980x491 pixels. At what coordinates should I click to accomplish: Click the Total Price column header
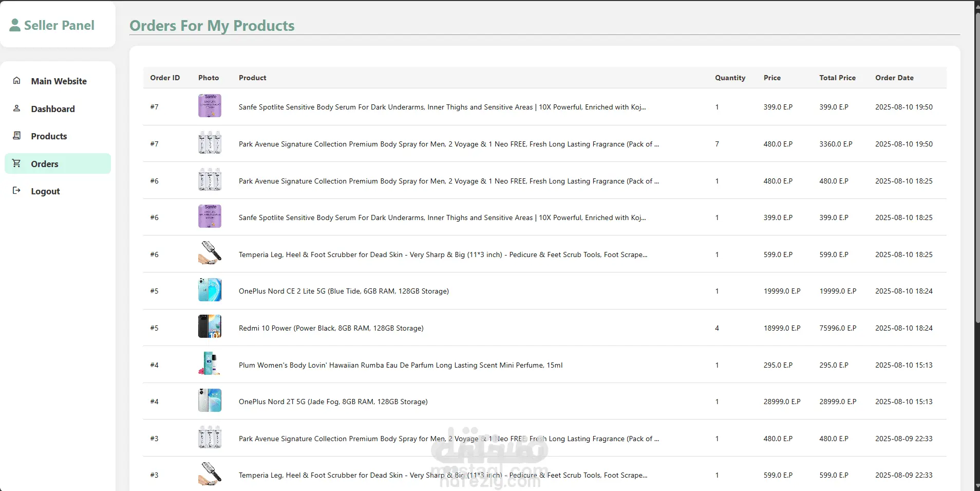click(x=837, y=78)
